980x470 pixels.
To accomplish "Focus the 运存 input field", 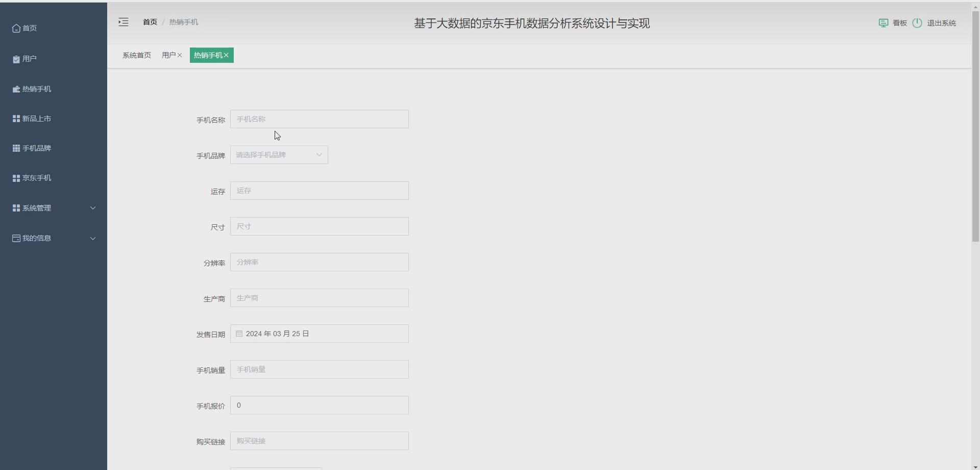I will coord(320,191).
